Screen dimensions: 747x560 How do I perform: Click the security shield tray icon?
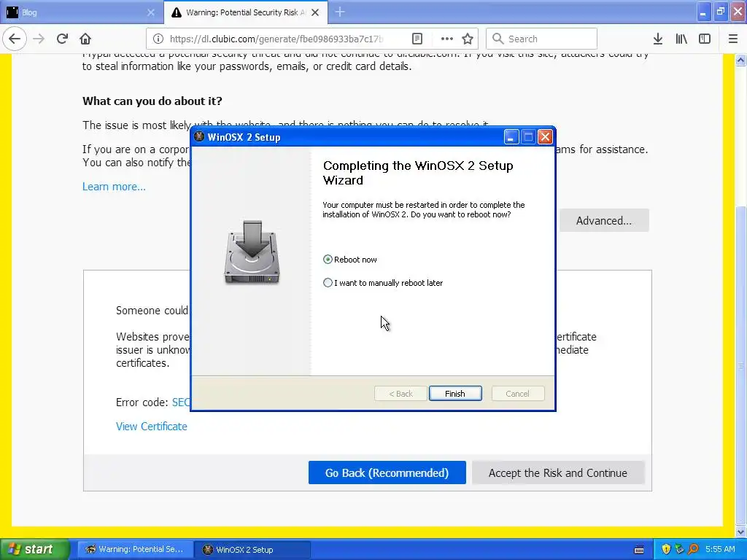pos(666,549)
